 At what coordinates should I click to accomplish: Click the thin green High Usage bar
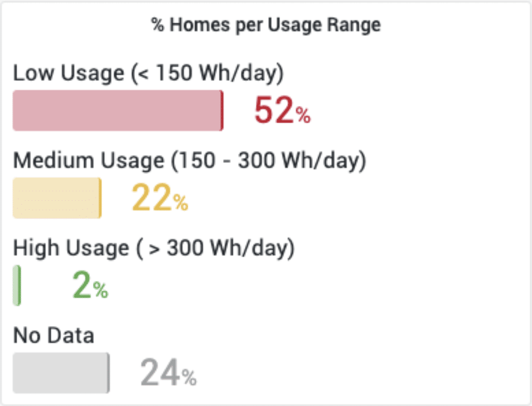coord(17,286)
